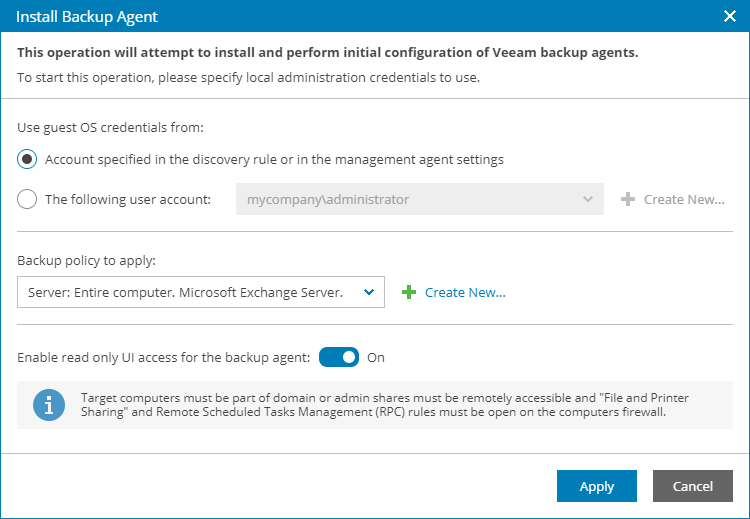Click the chevron arrow of the backup policy selector
Viewport: 750px width, 519px height.
coord(369,292)
